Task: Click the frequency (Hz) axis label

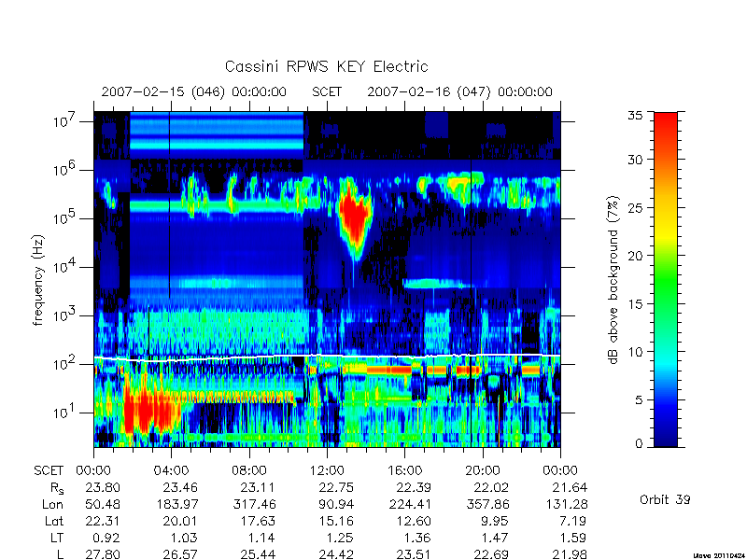Action: (x=38, y=280)
